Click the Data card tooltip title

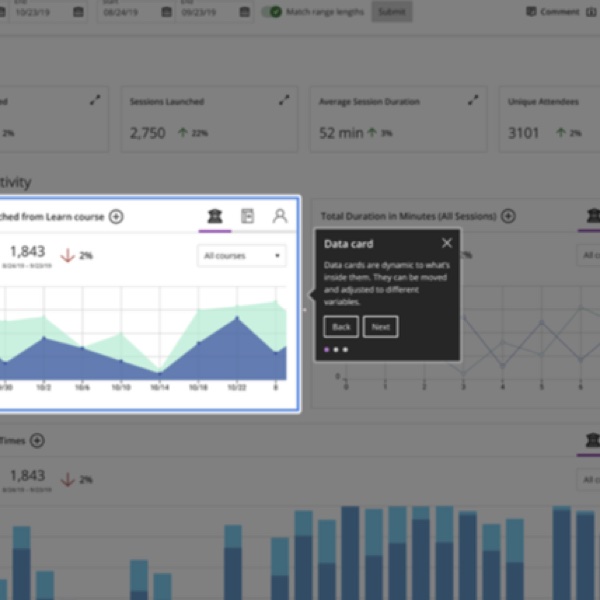(x=348, y=244)
